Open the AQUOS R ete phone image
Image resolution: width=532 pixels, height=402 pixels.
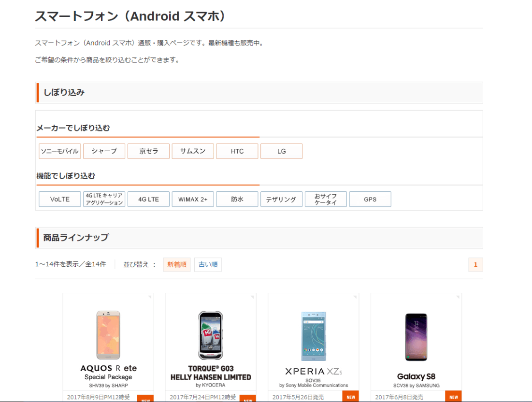tap(108, 335)
